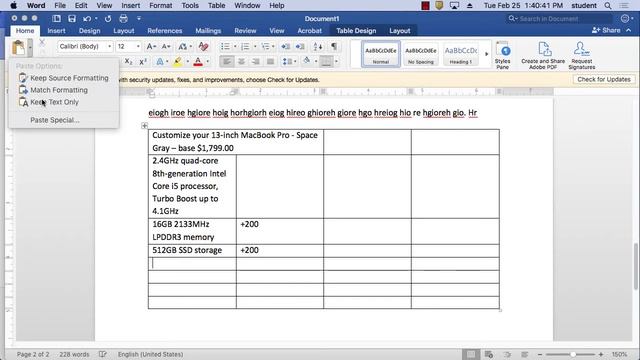Decrease font size with the small A icon
The height and width of the screenshot is (360, 640).
tap(166, 47)
